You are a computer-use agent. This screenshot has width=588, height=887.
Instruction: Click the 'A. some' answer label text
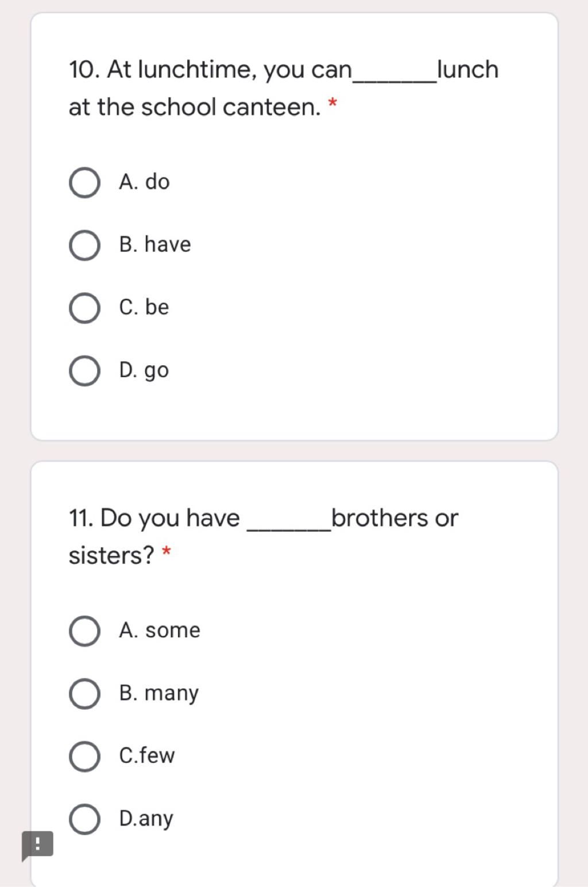pos(160,630)
